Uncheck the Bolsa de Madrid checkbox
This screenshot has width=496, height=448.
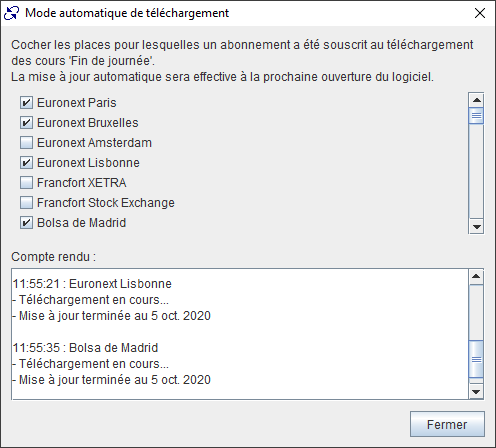(26, 223)
